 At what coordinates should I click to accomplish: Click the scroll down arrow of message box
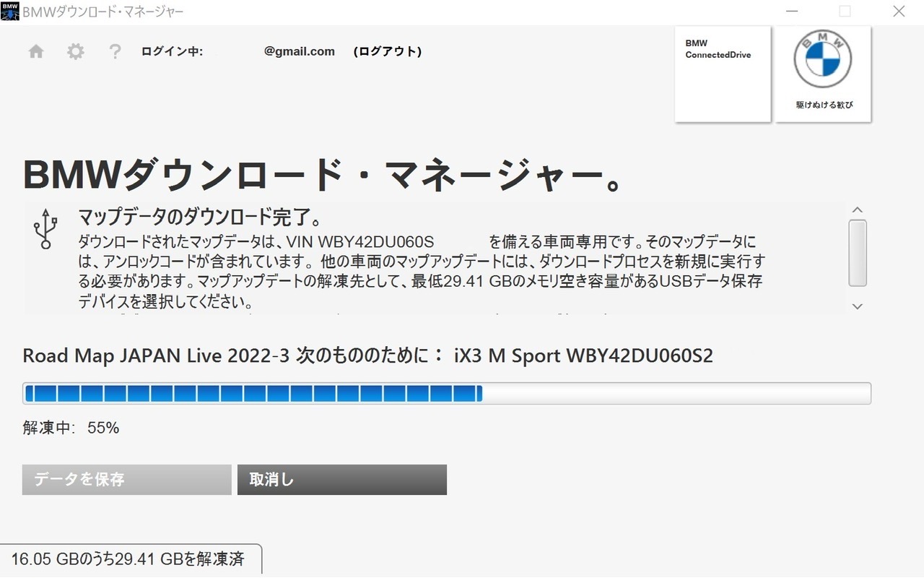[x=858, y=306]
